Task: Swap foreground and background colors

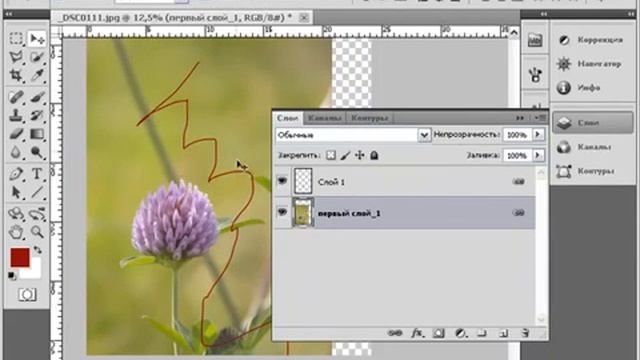Action: coord(38,249)
